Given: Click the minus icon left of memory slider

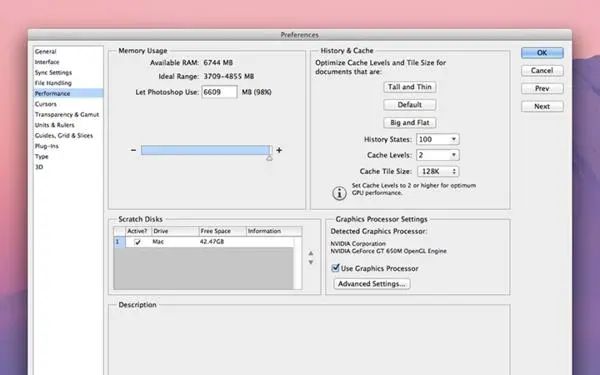Looking at the screenshot, I should point(133,150).
